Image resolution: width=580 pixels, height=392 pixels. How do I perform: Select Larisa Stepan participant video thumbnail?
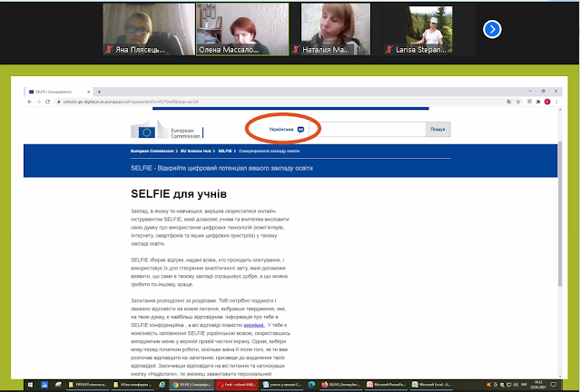tap(429, 29)
